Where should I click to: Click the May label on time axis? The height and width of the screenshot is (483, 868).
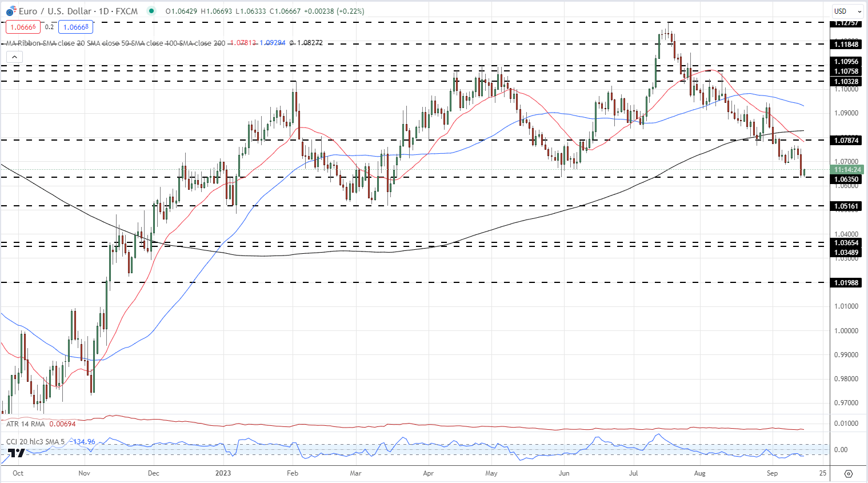click(x=491, y=473)
